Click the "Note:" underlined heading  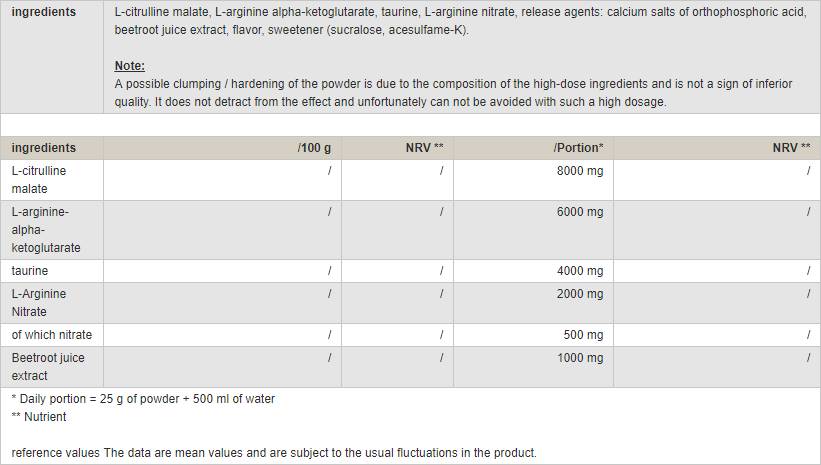(x=130, y=66)
